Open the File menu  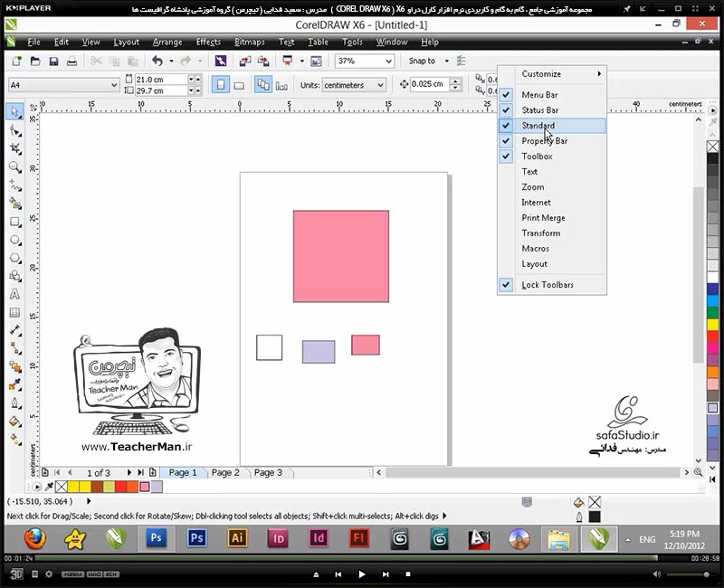point(33,42)
